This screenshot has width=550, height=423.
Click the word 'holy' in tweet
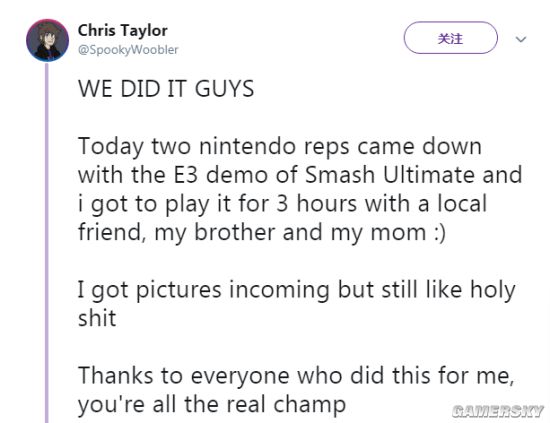pyautogui.click(x=493, y=290)
